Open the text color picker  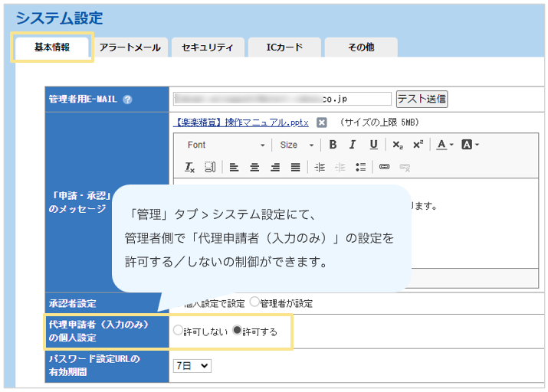445,145
